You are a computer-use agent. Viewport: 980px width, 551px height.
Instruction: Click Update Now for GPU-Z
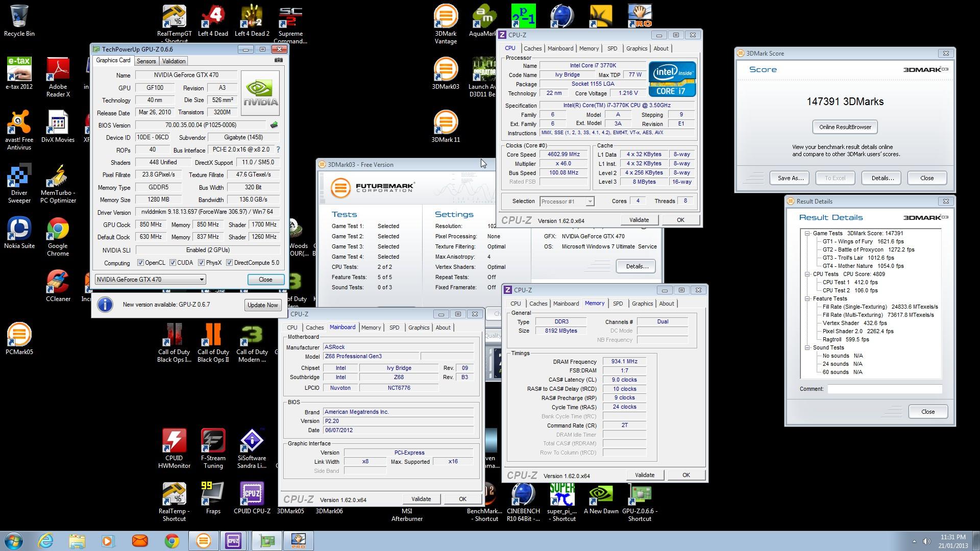[262, 305]
